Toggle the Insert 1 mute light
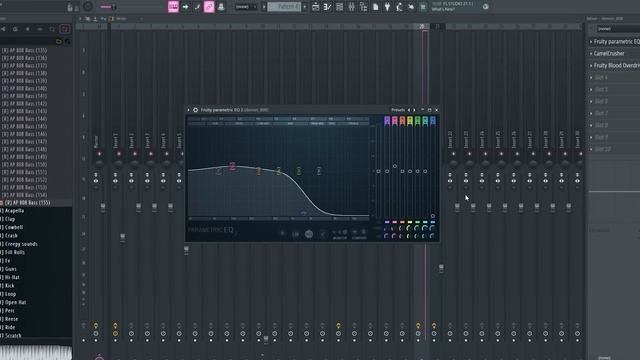The image size is (640, 360). tap(119, 154)
